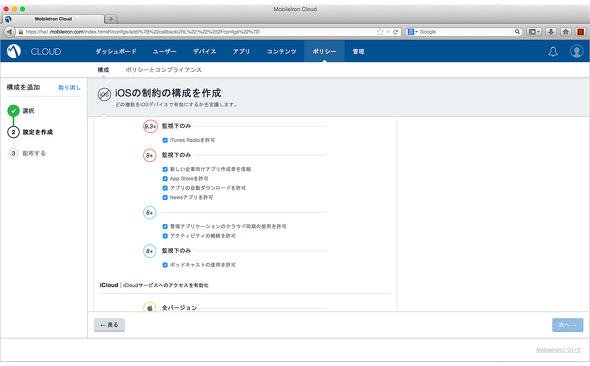
Task: Open the ポリシー menu
Action: (324, 52)
